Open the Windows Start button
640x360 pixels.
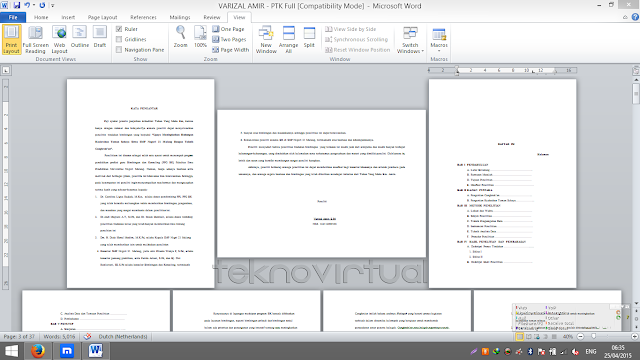point(11,351)
